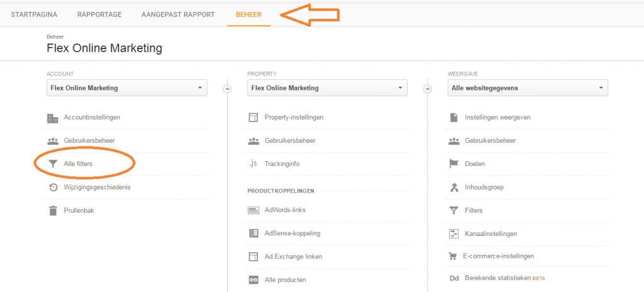
Task: Select the .js Trackinginfo icon
Action: 253,164
